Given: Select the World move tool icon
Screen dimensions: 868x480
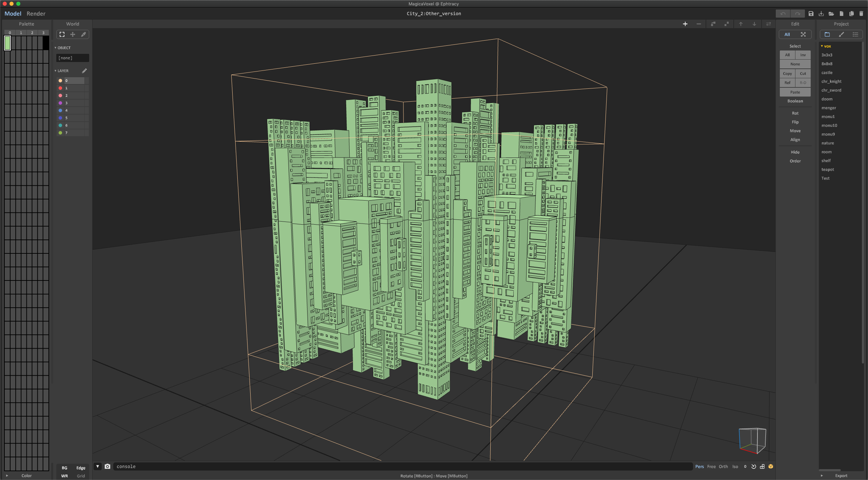Looking at the screenshot, I should (x=73, y=34).
